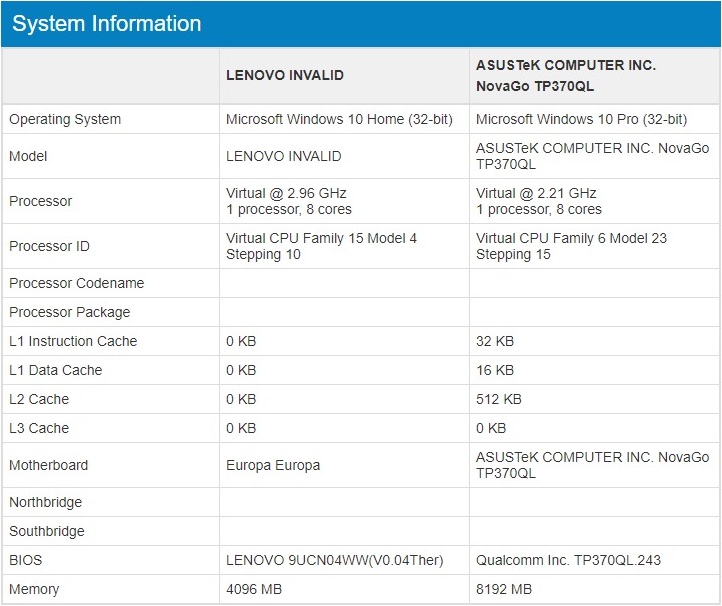Click the Operating System row label

(x=65, y=119)
